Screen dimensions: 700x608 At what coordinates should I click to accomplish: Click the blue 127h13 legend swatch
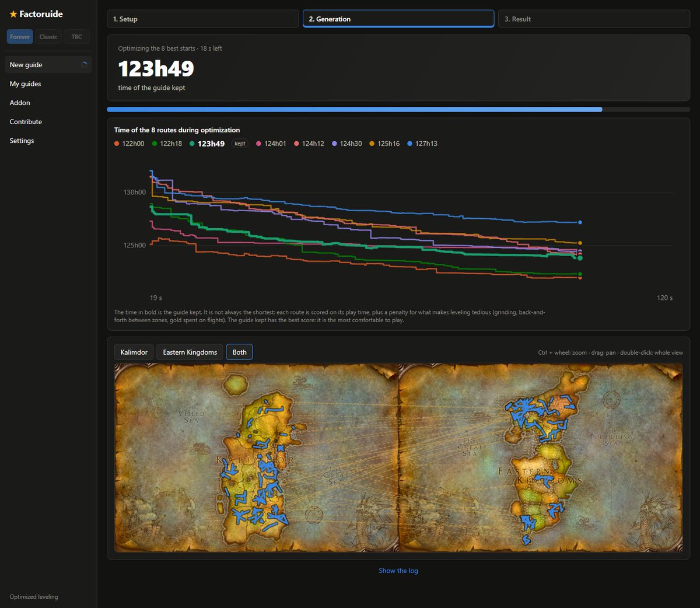click(409, 144)
